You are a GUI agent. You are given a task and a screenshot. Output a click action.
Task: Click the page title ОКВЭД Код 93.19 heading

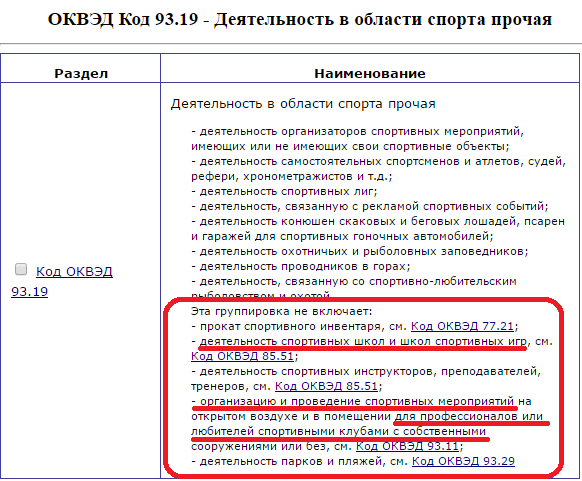point(300,19)
